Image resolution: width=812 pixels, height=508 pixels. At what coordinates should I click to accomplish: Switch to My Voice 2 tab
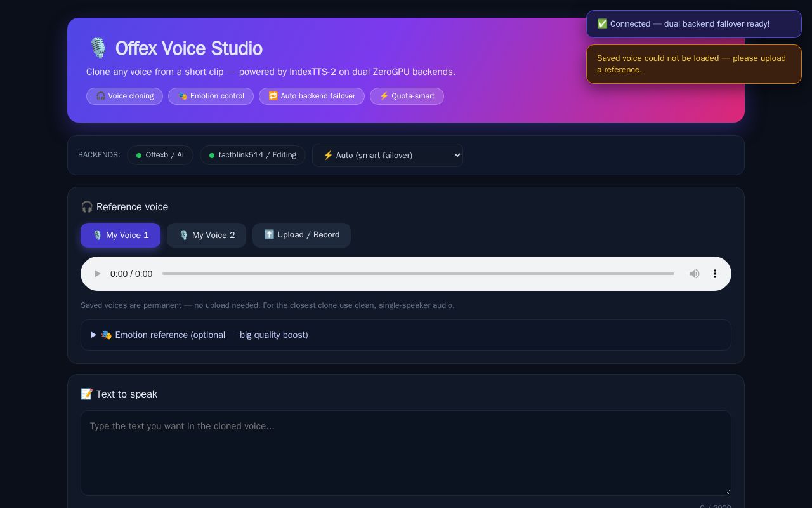coord(206,235)
